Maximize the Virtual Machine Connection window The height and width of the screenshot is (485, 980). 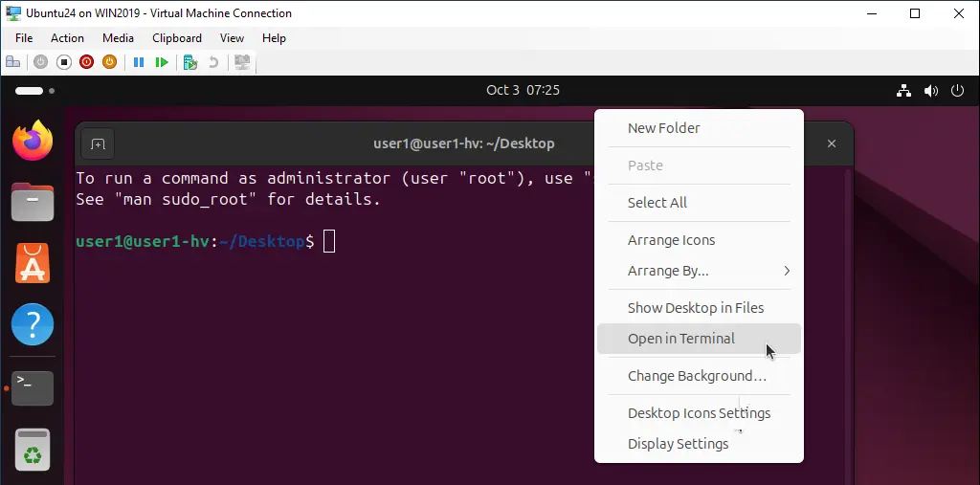point(915,13)
